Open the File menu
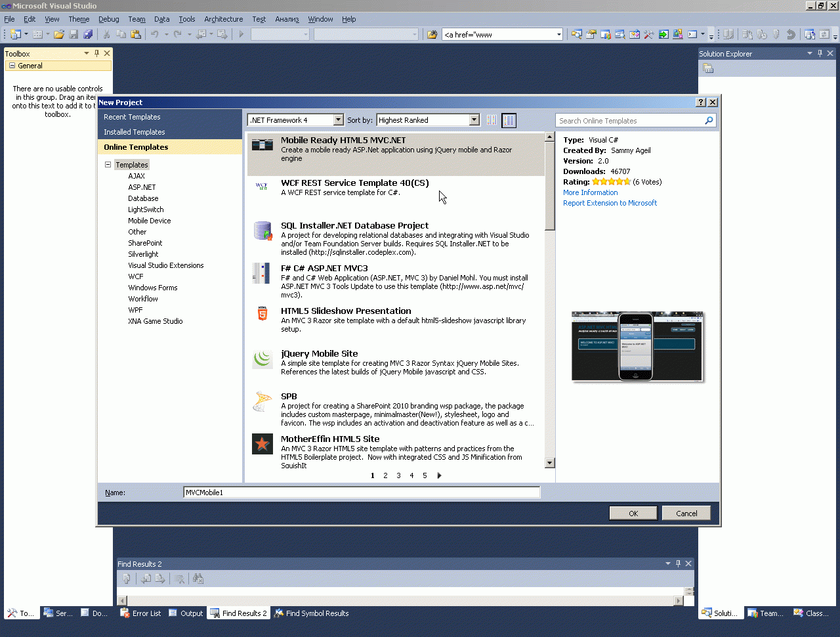This screenshot has width=840, height=637. (x=9, y=19)
